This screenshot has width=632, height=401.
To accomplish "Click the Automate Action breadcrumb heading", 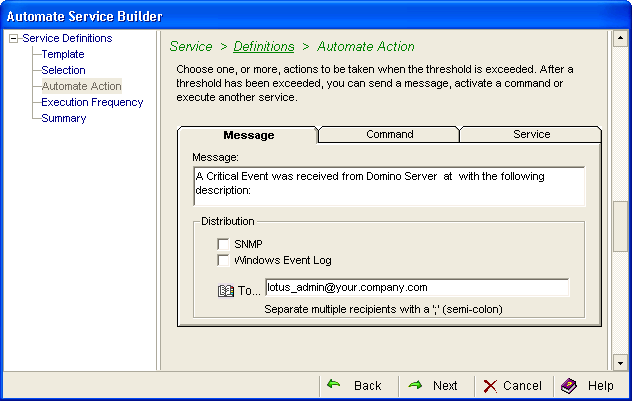I will [366, 47].
